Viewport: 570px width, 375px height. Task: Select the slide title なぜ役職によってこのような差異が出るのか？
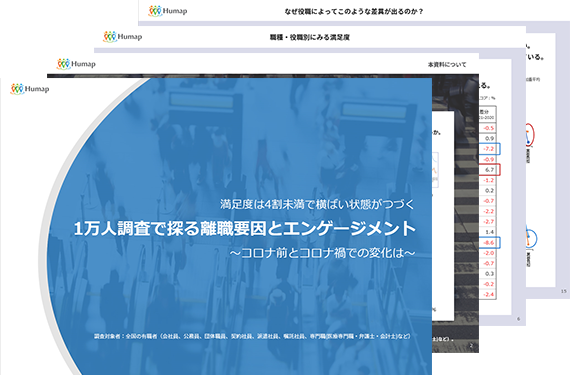click(354, 12)
